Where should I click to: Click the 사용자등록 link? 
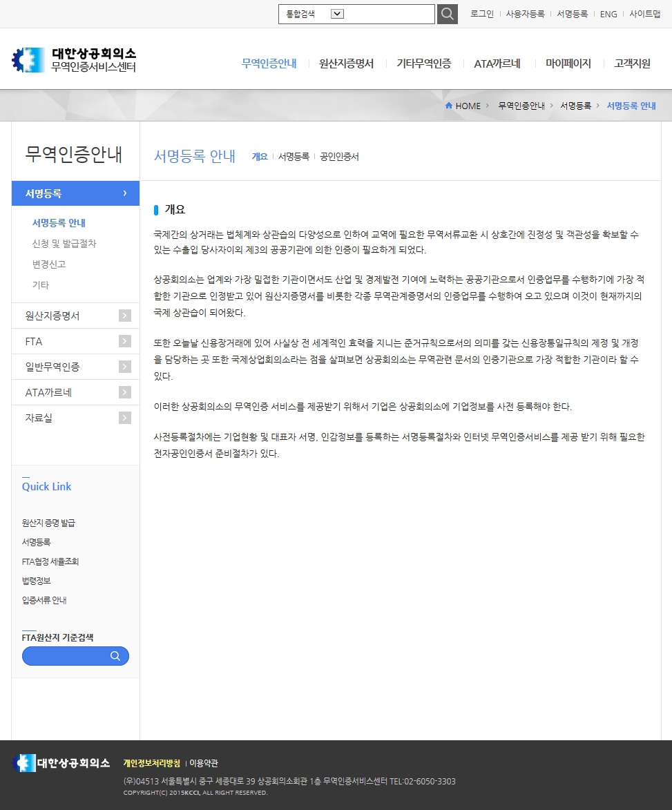click(526, 14)
